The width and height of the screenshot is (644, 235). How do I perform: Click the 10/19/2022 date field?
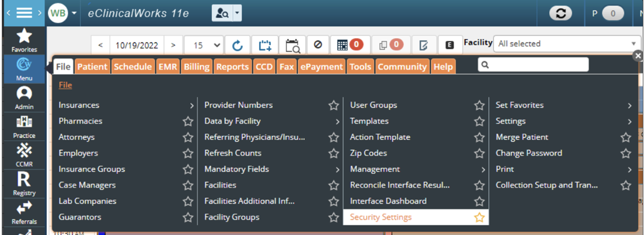coord(137,45)
